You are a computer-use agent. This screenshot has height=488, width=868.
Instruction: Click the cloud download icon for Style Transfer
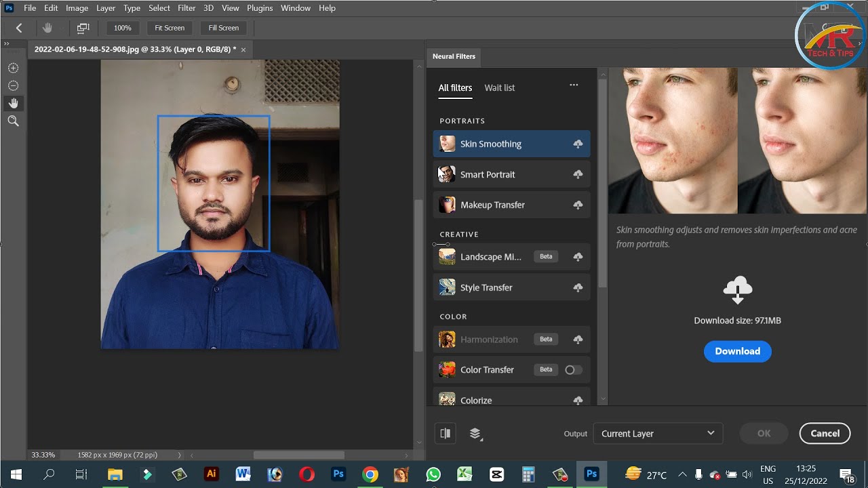(578, 287)
